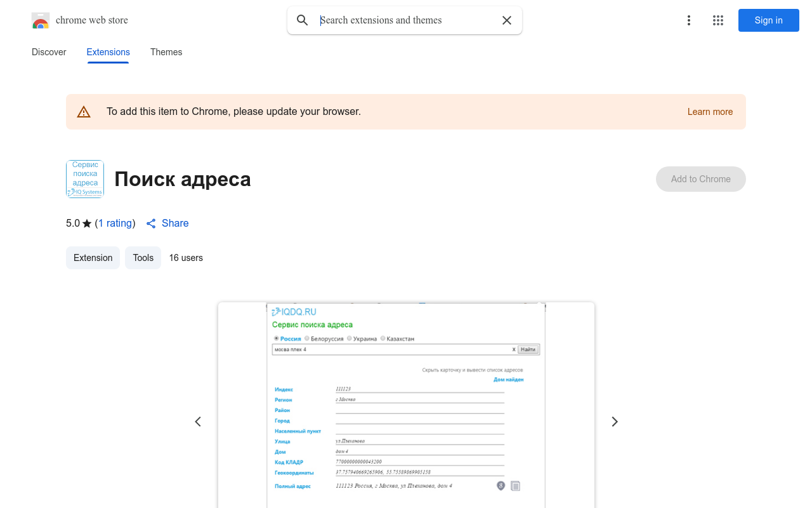Select the Казахстан radio button
This screenshot has height=508, width=812.
pos(383,338)
